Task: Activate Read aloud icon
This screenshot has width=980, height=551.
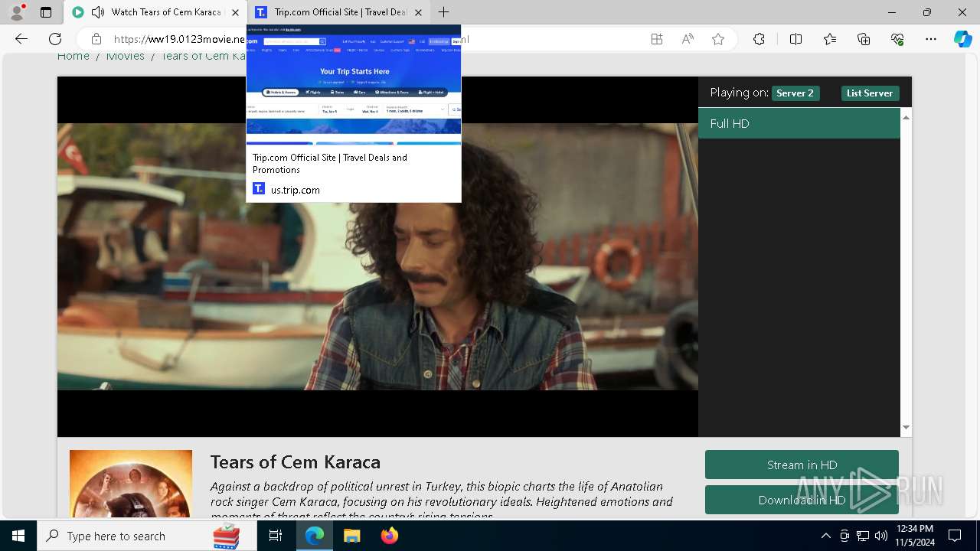Action: (688, 39)
